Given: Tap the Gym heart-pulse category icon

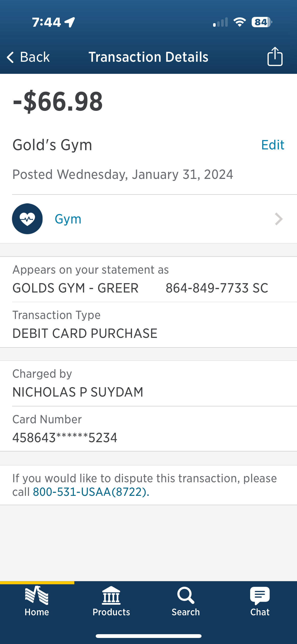Looking at the screenshot, I should click(27, 219).
